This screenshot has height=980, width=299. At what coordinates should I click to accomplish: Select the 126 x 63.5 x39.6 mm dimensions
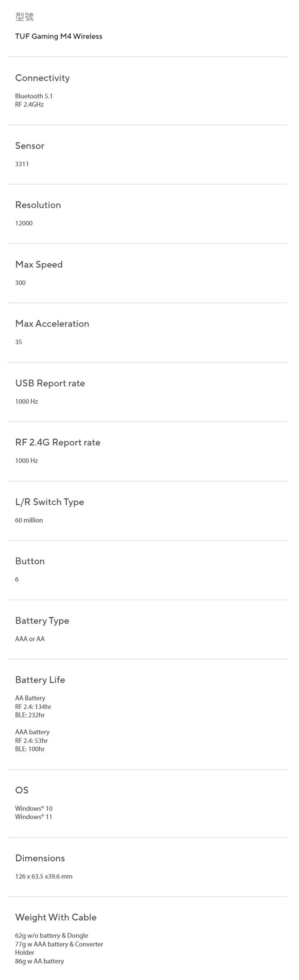coord(43,876)
